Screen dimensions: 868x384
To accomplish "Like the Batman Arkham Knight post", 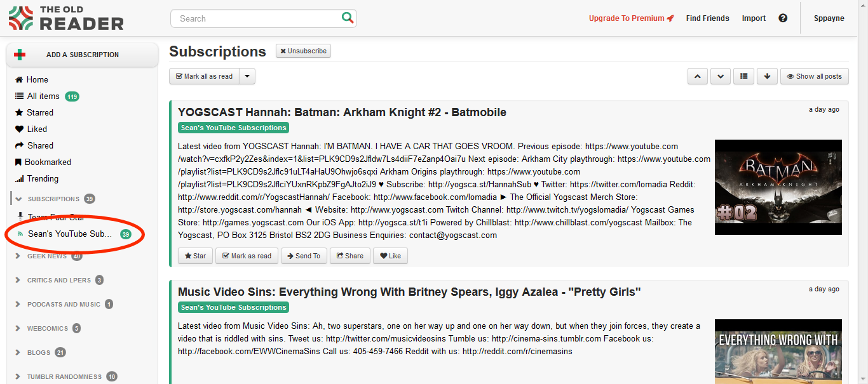I will (391, 256).
